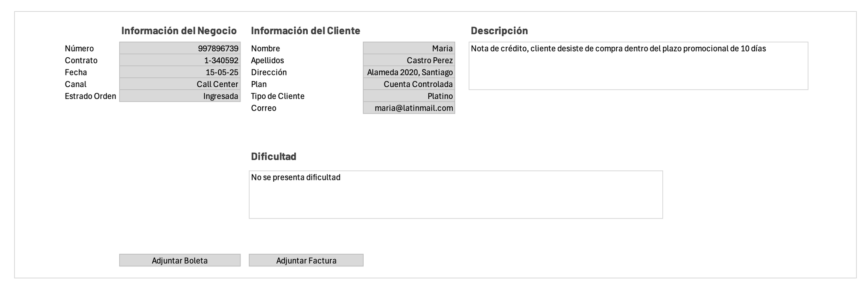
Task: Select the Número field value 997896739
Action: point(180,48)
